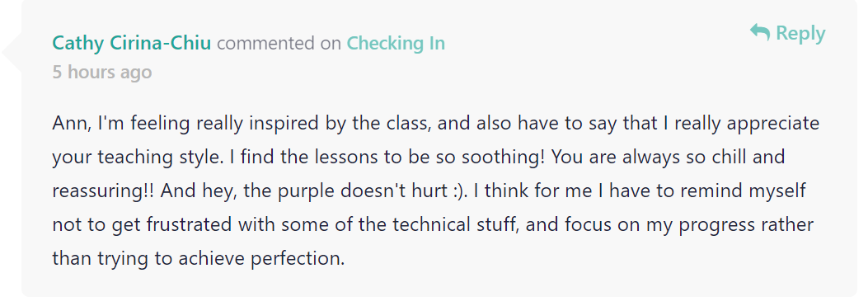Open the Checking In post link
The height and width of the screenshot is (306, 868).
396,43
